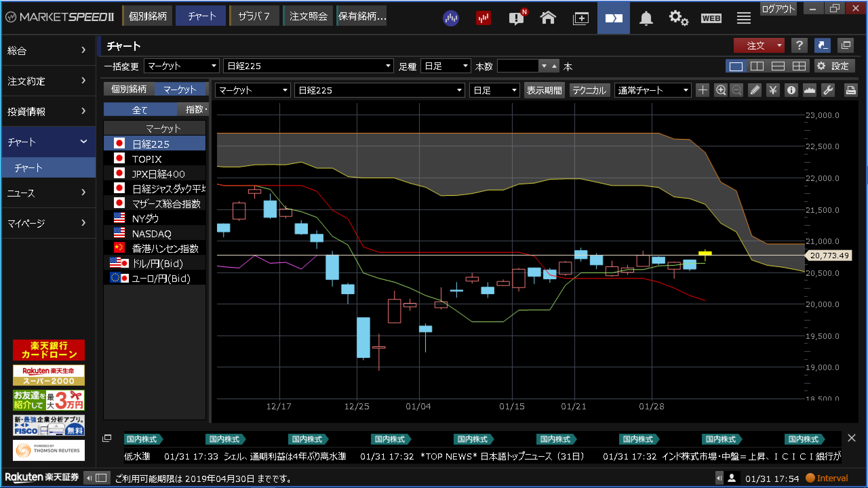868x488 pixels.
Task: Click the 表示期間 button
Action: point(544,90)
